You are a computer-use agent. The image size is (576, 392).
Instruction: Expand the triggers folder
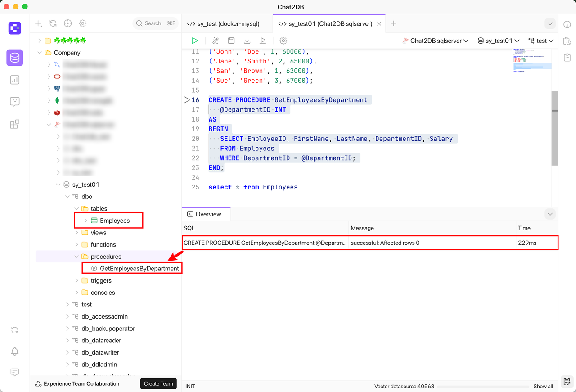click(x=76, y=281)
